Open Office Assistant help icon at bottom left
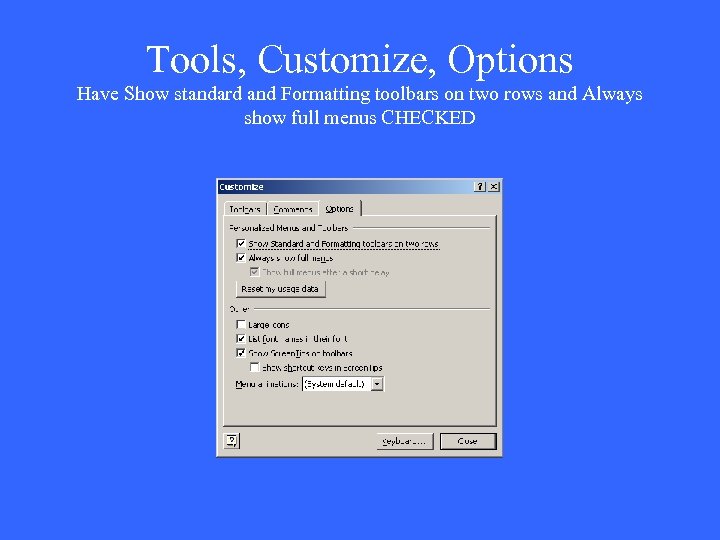This screenshot has width=720, height=540. click(x=232, y=441)
